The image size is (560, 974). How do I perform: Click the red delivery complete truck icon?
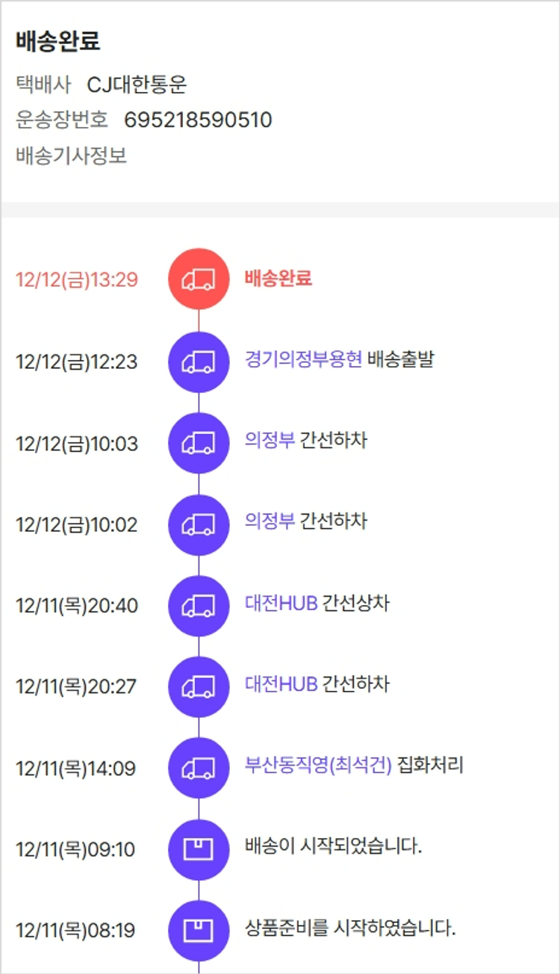[199, 279]
